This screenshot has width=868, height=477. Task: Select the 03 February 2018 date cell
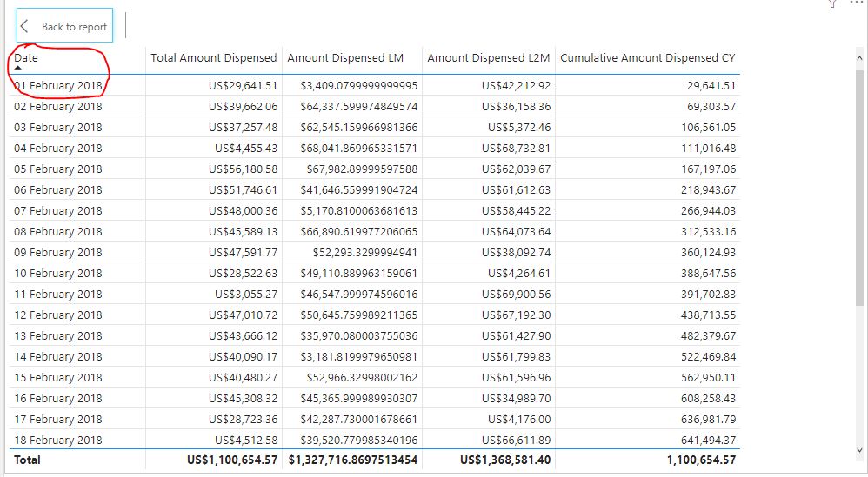pyautogui.click(x=58, y=127)
